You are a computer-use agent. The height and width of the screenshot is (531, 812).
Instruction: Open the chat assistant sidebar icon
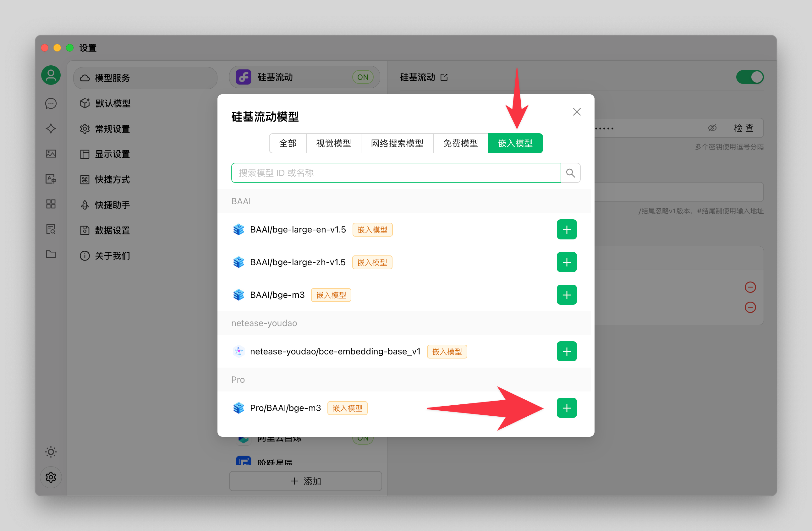pyautogui.click(x=51, y=103)
